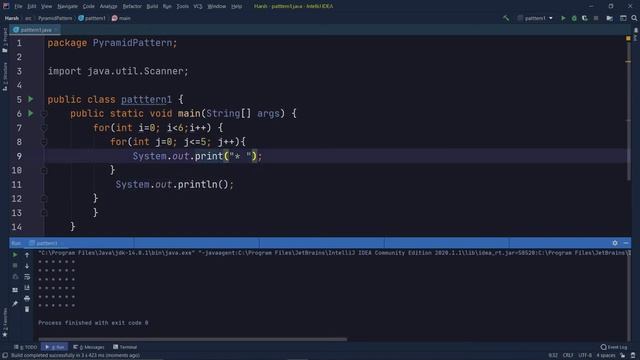Image resolution: width=640 pixels, height=360 pixels.
Task: Open the pattern1 run configuration dropdown
Action: click(x=535, y=18)
